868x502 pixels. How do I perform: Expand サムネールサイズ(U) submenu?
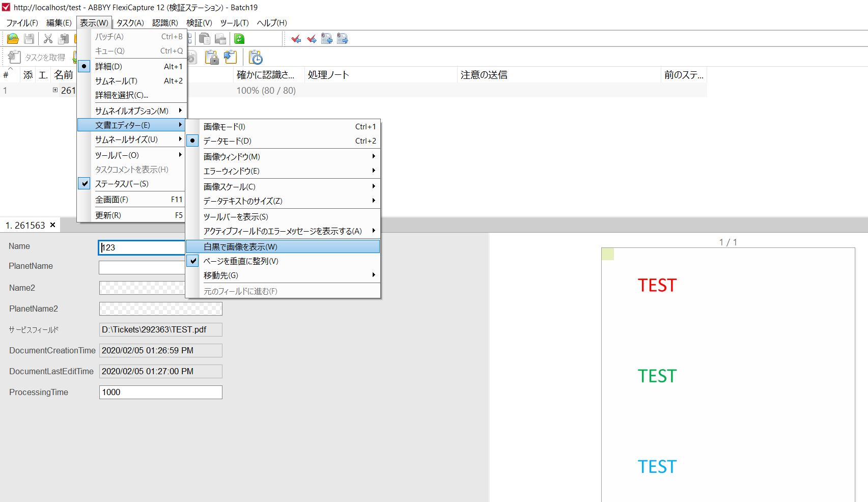(x=132, y=139)
